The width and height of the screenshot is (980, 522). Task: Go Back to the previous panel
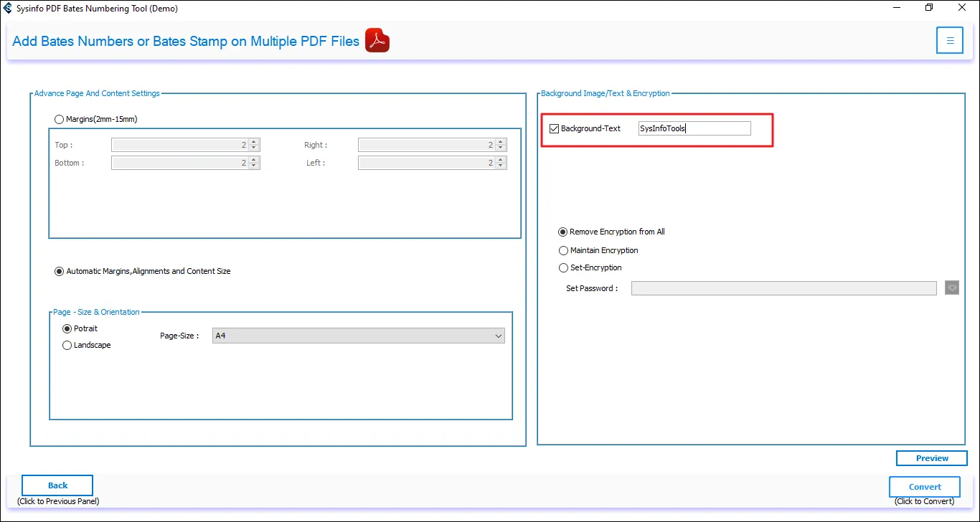click(57, 485)
